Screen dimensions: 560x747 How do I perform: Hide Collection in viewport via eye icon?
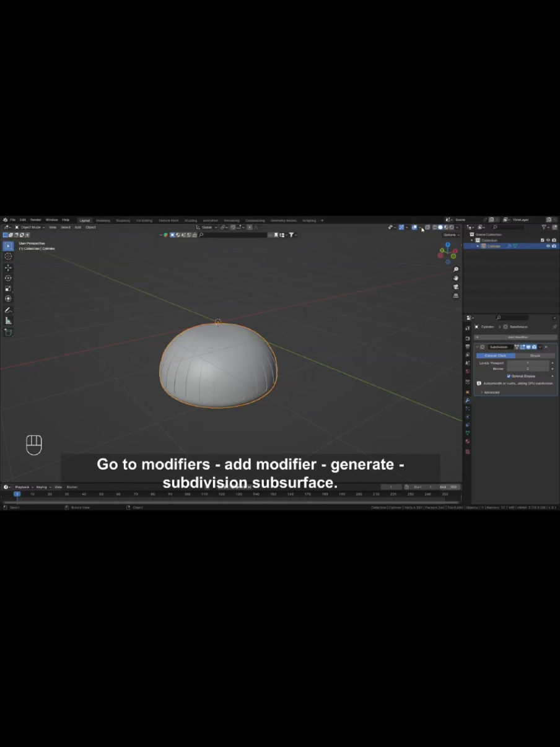click(548, 240)
